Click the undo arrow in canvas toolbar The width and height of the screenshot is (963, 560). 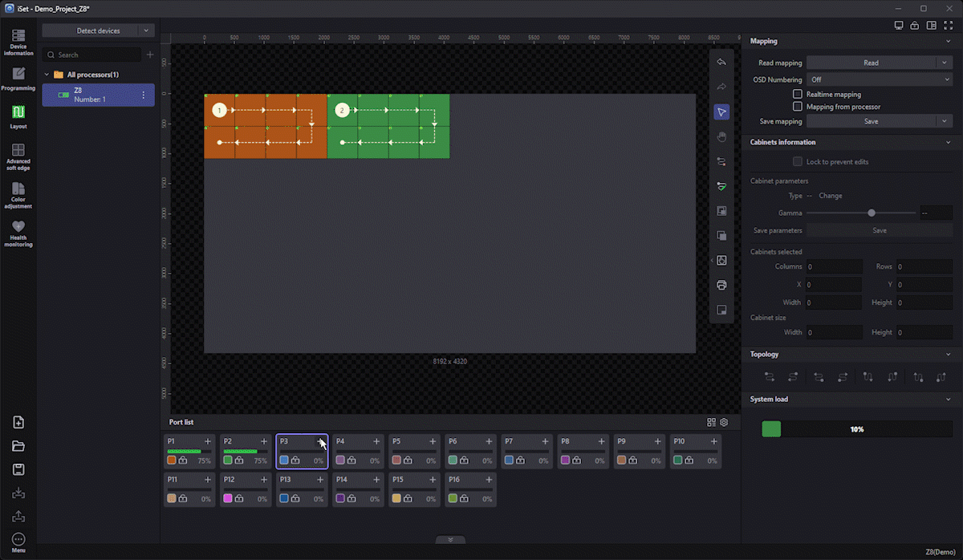(721, 63)
